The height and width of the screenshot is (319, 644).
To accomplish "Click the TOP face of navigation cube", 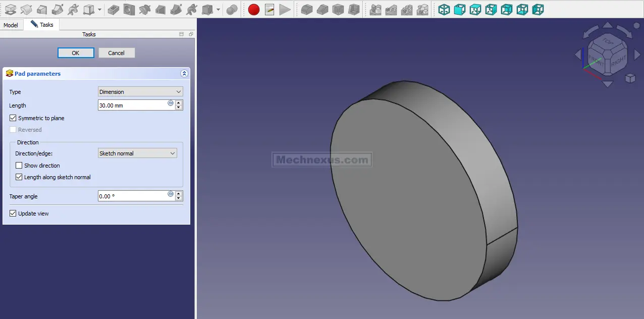I will pyautogui.click(x=608, y=43).
